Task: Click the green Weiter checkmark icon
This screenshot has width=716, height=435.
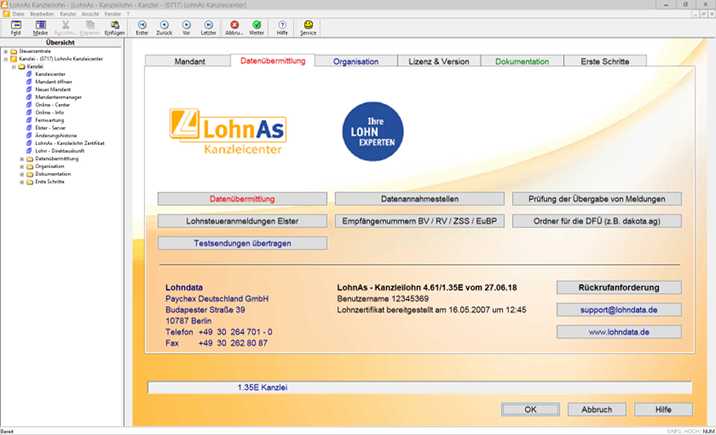Action: (257, 25)
